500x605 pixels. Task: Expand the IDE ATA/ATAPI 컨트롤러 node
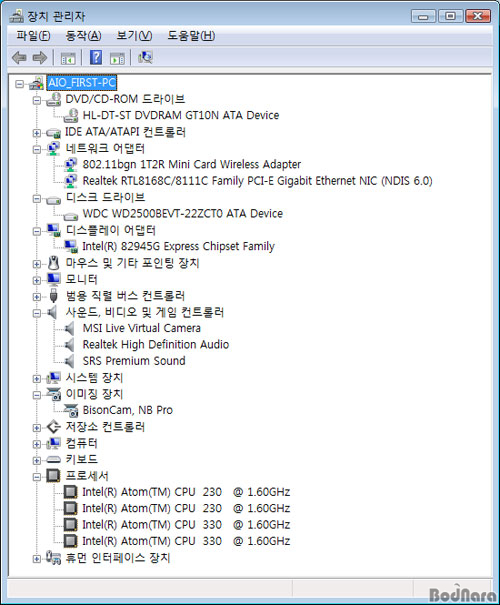point(37,133)
